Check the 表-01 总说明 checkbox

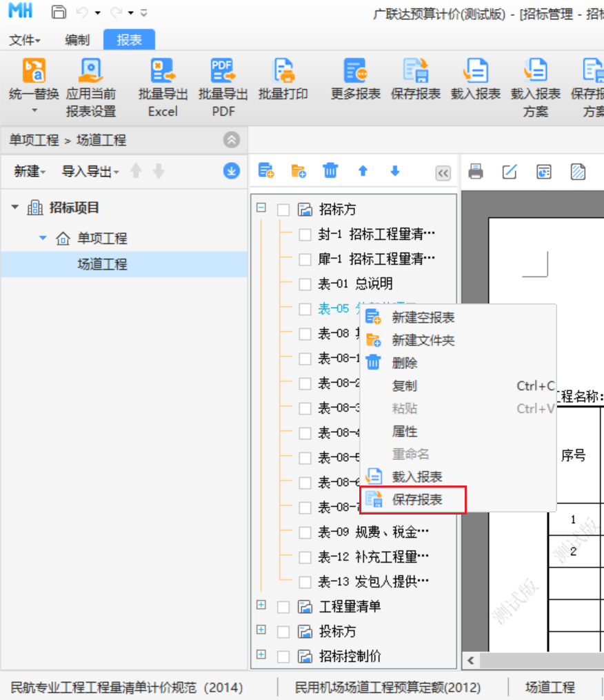305,284
